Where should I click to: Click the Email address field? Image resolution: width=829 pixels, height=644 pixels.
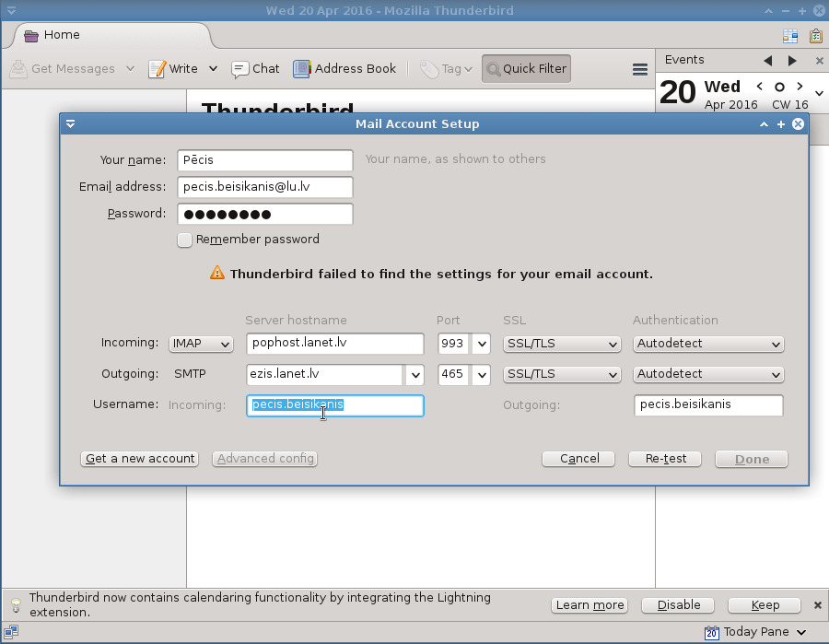click(x=265, y=187)
